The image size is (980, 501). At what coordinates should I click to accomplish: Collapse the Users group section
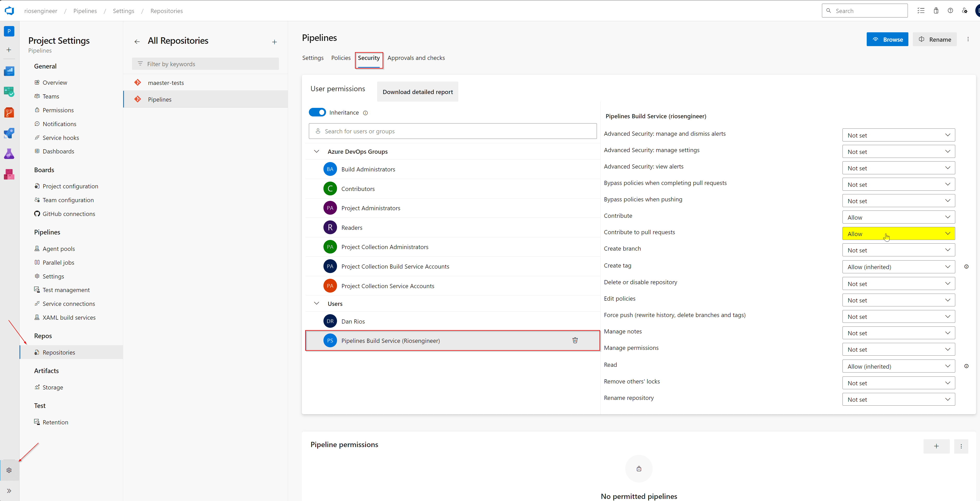316,304
